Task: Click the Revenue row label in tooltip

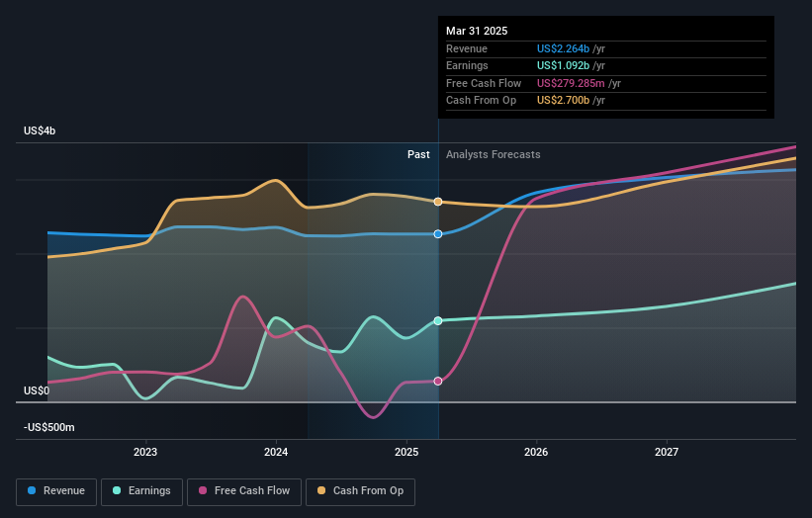Action: coord(467,48)
